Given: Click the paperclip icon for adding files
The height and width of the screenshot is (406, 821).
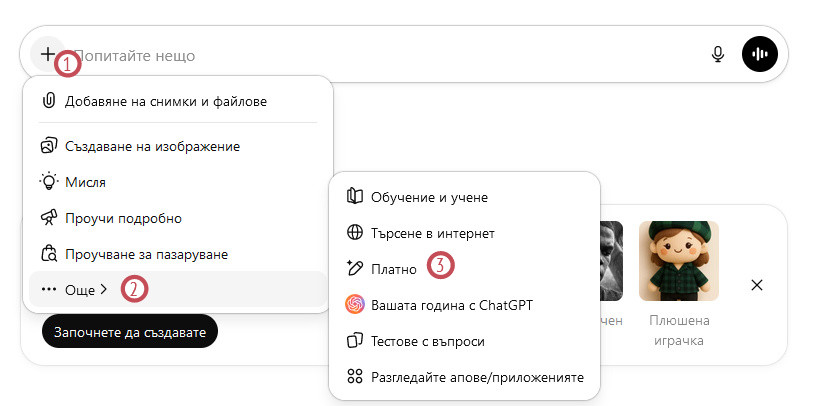Looking at the screenshot, I should 48,101.
